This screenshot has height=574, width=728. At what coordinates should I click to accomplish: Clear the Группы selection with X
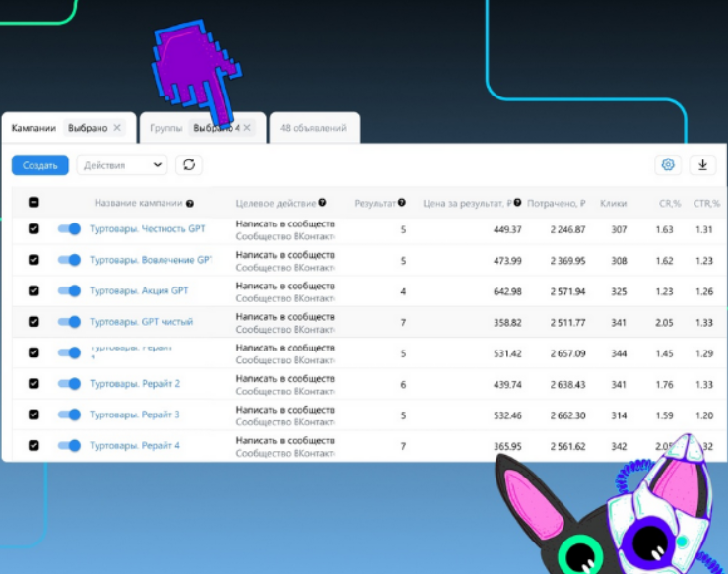[247, 128]
